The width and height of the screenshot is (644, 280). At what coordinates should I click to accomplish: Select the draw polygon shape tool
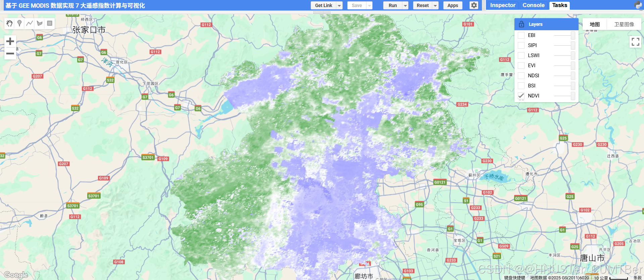pyautogui.click(x=40, y=23)
